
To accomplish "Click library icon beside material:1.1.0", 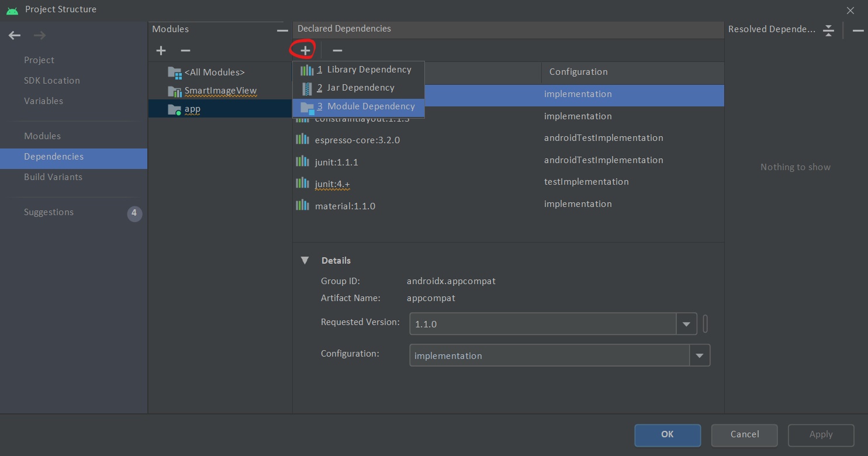I will (302, 205).
